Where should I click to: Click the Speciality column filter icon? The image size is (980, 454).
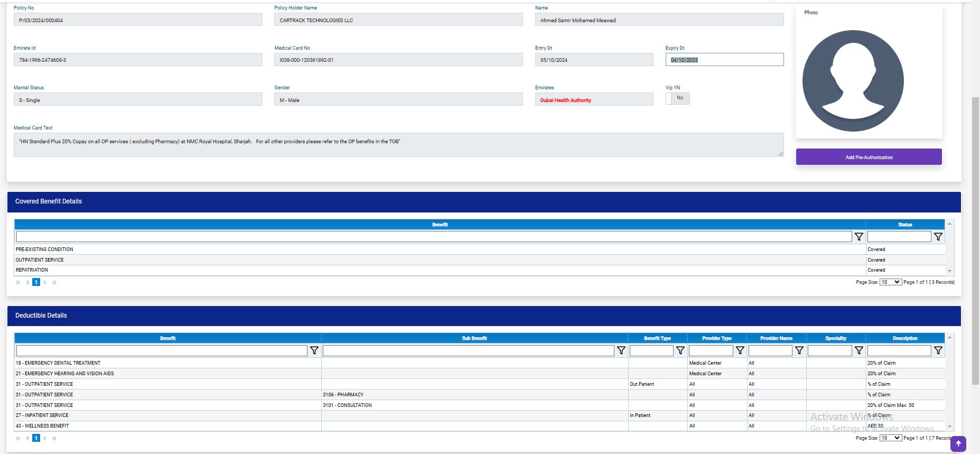[x=858, y=350]
